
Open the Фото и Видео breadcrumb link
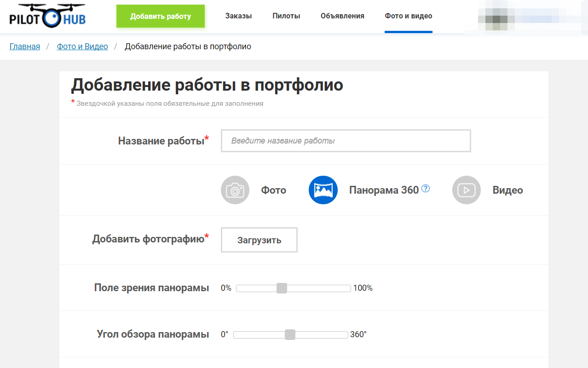82,46
